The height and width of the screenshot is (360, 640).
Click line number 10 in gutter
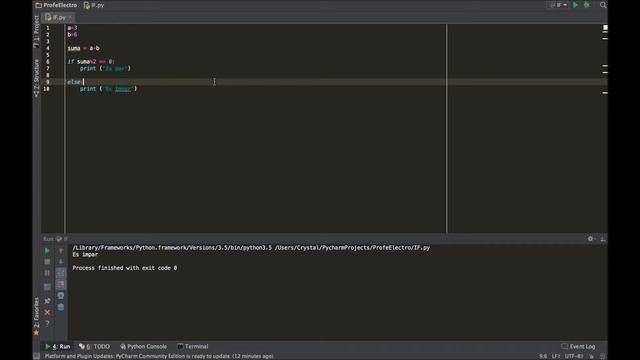coord(47,89)
